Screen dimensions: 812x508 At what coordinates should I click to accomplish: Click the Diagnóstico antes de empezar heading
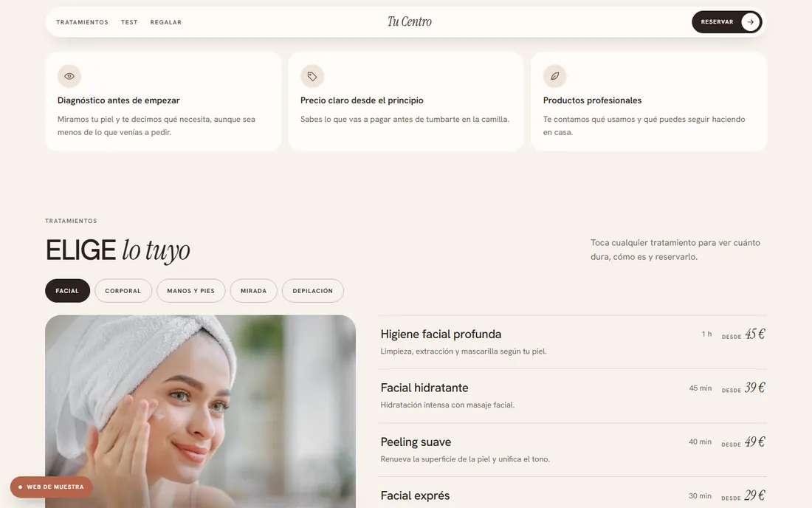coord(119,100)
